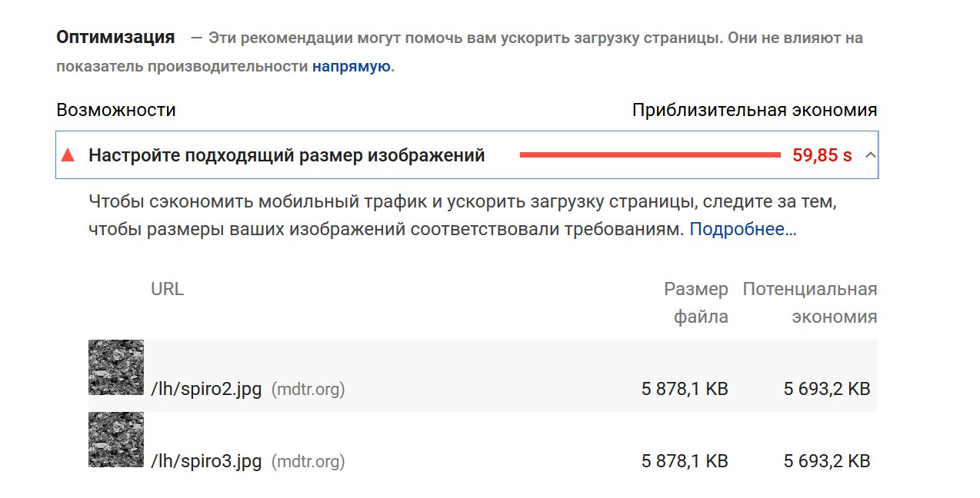Open the 'Подробнее…' link
The image size is (980, 498).
(x=742, y=229)
